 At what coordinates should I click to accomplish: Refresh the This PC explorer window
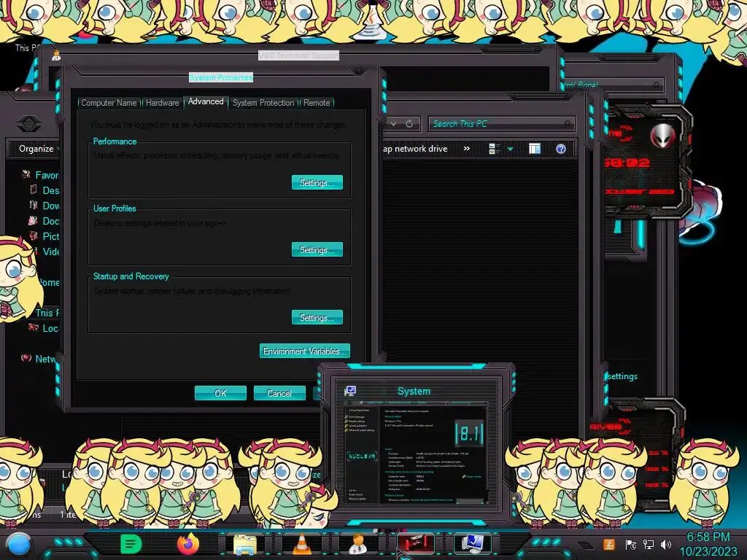point(409,124)
